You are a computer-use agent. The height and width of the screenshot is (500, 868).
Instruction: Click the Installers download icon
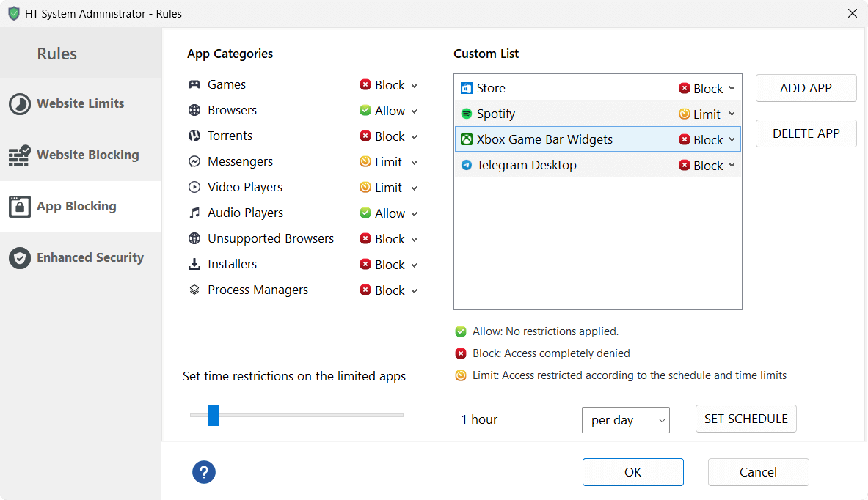click(x=194, y=265)
